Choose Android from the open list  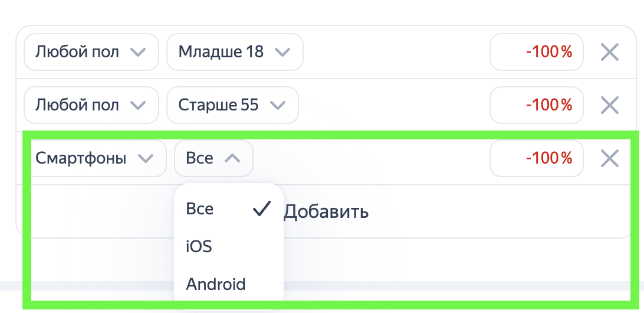(216, 284)
